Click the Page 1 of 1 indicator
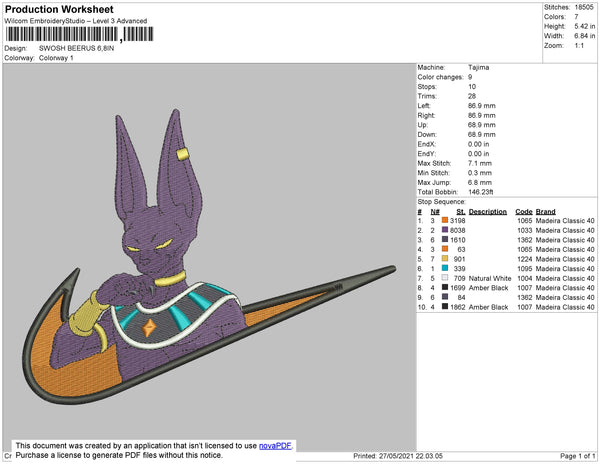600x464 pixels. (x=575, y=456)
